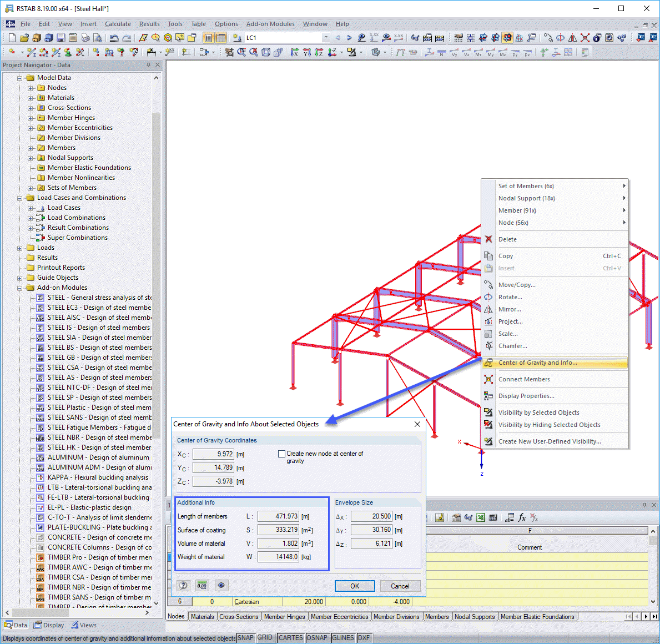Collapse the Add-on Modules folder
This screenshot has width=660, height=644.
pyautogui.click(x=20, y=288)
